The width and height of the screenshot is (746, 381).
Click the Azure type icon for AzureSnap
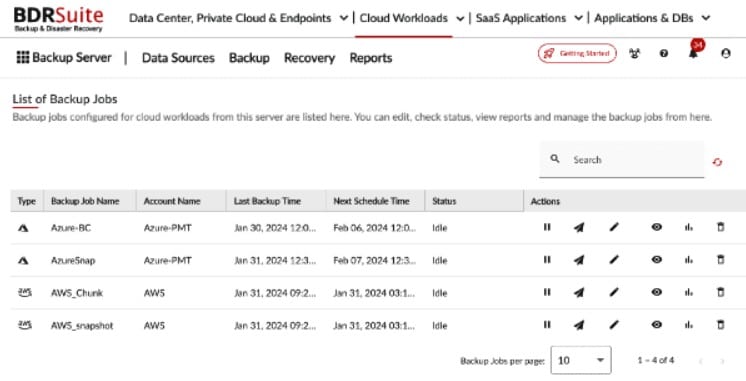pos(23,260)
